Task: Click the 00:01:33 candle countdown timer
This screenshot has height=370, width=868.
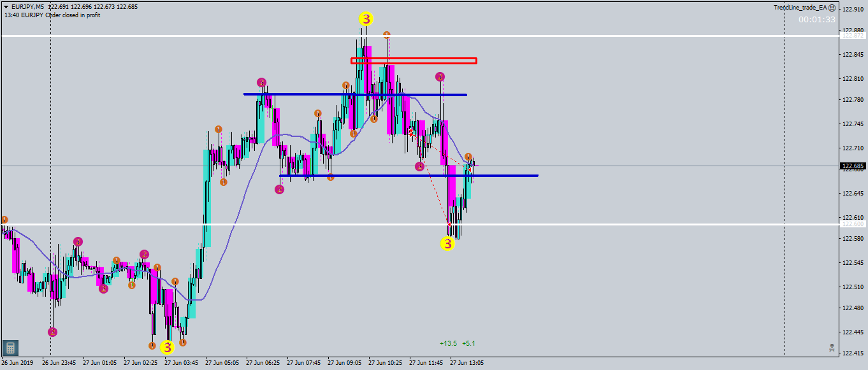Action: 817,20
